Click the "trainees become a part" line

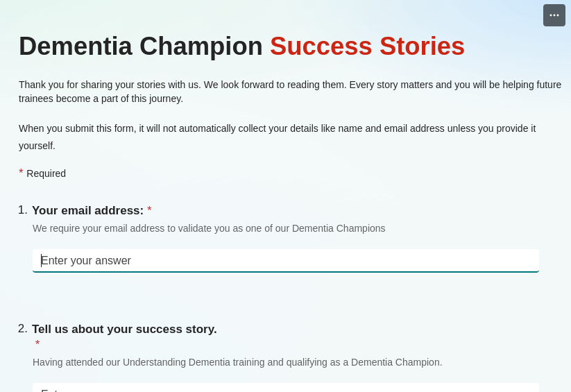coord(101,99)
